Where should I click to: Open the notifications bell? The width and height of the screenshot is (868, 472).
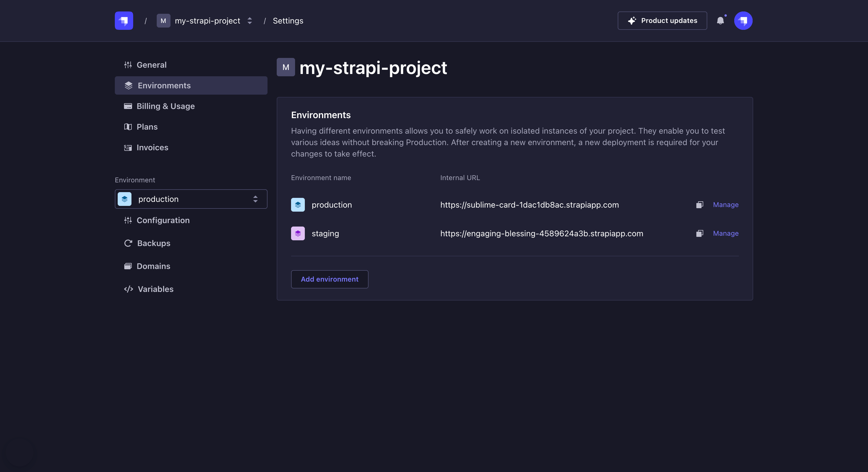pos(721,21)
